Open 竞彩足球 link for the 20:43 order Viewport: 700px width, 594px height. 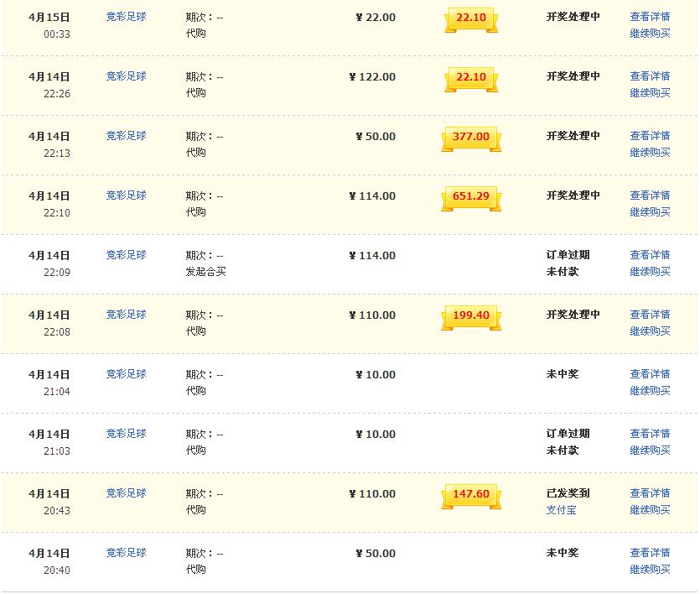coord(126,493)
